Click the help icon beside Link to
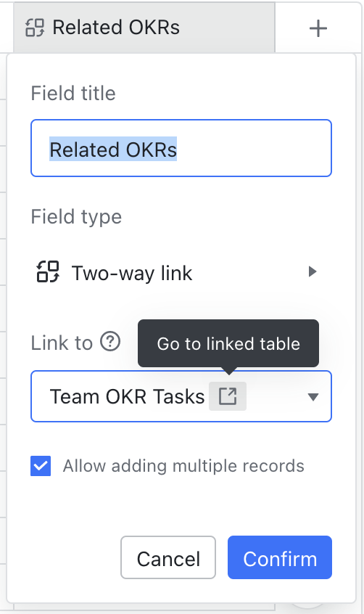 [110, 341]
